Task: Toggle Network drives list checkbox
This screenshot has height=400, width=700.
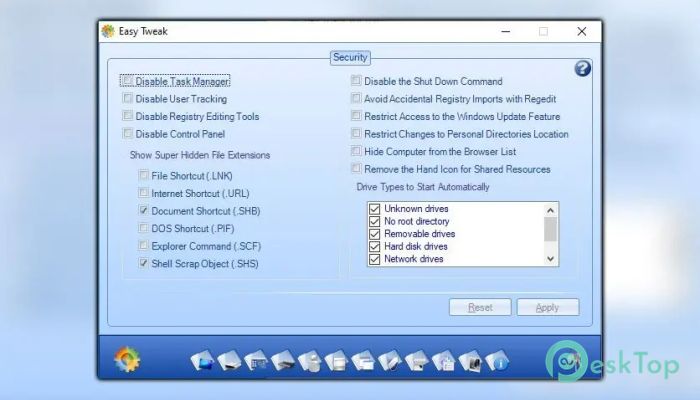Action: coord(375,259)
